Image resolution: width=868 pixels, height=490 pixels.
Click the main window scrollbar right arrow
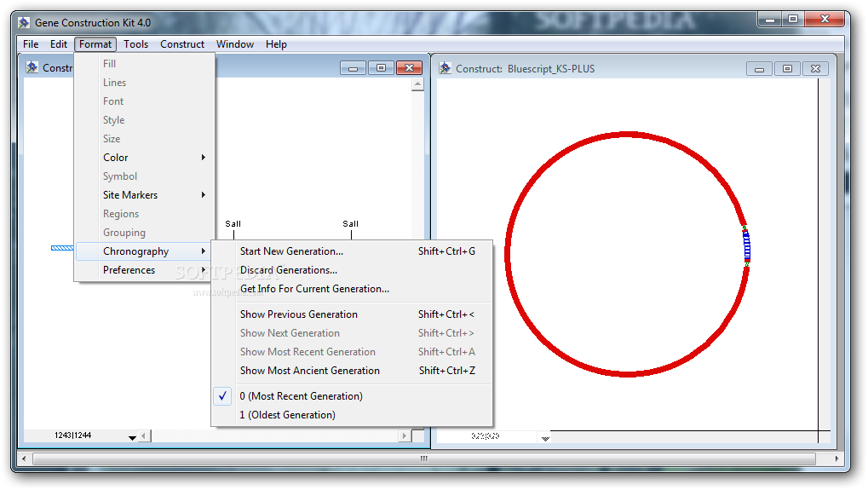pos(837,459)
